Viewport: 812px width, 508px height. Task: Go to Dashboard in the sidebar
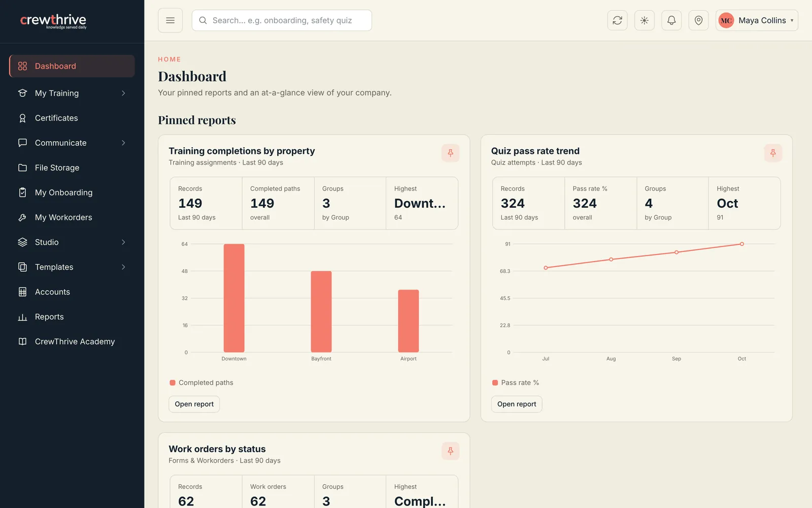tap(72, 66)
